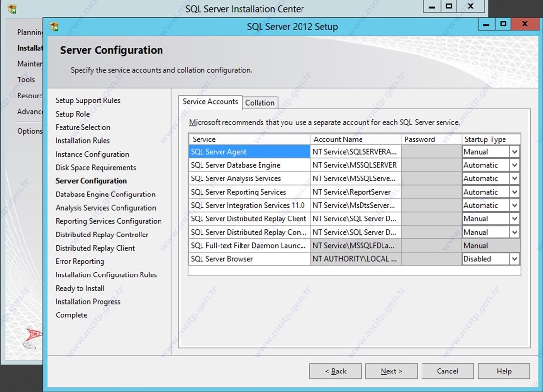The image size is (543, 392).
Task: Close the SQL Server 2012 Setup window
Action: point(525,24)
